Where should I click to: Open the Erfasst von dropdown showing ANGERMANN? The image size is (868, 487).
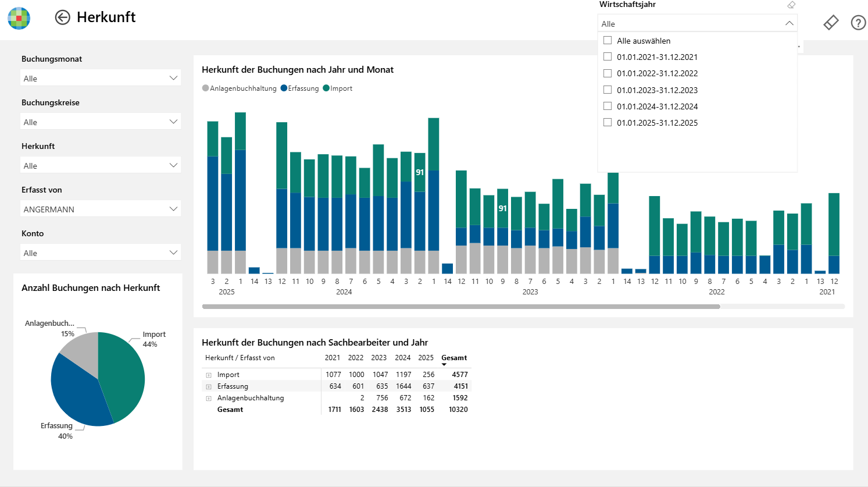(101, 209)
